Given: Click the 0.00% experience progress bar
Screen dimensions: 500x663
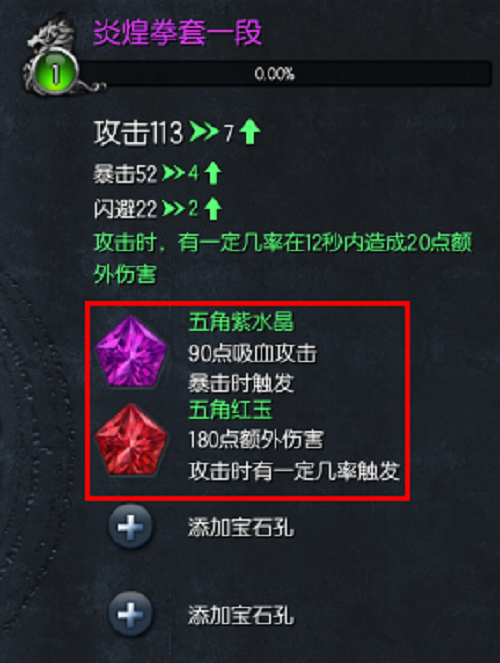Looking at the screenshot, I should pos(283,74).
